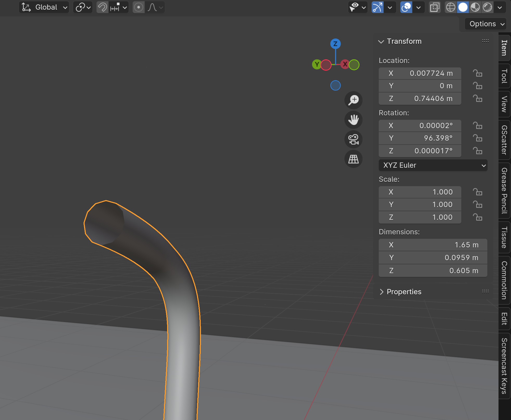Viewport: 511px width, 420px height.
Task: Click the negative Z axis gizmo circle
Action: point(335,85)
